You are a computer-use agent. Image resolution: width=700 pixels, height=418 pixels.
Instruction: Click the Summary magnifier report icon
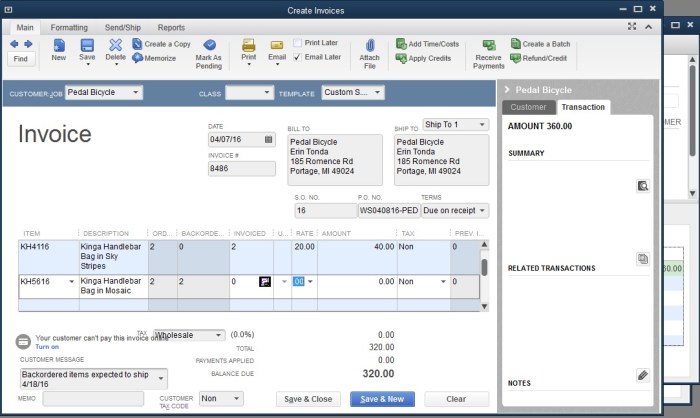pyautogui.click(x=643, y=186)
